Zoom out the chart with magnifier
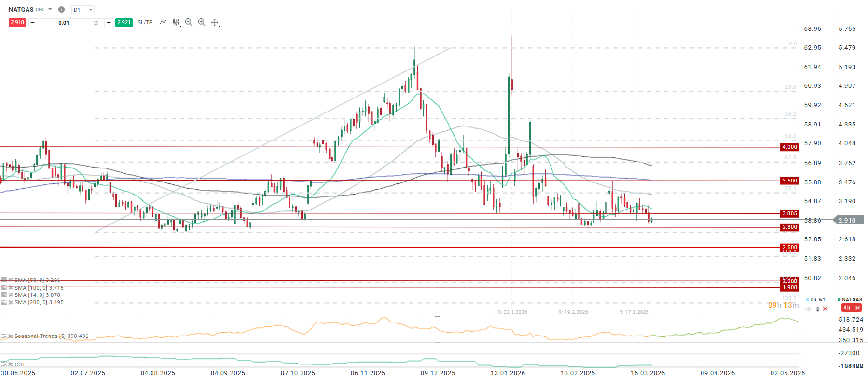This screenshot has height=378, width=868. tap(189, 22)
